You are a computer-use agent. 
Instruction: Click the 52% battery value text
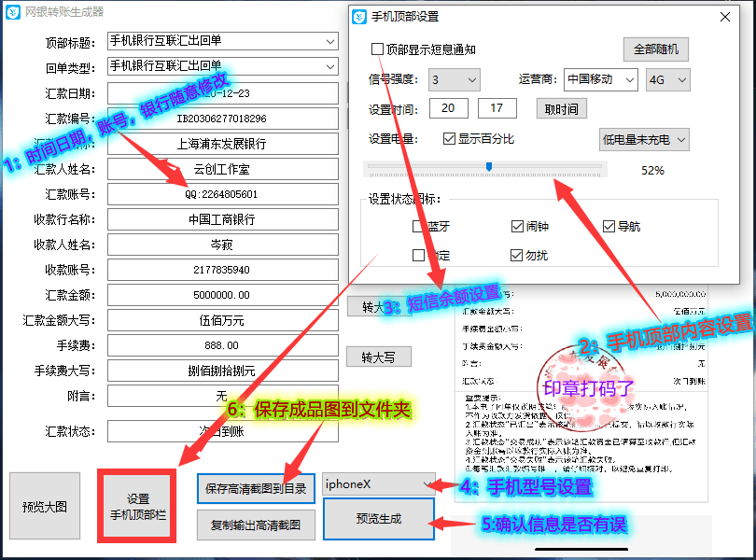(652, 170)
